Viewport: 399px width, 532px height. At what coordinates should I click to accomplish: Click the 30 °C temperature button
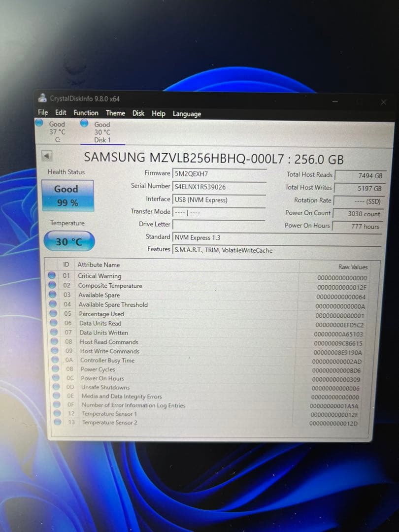click(x=69, y=241)
